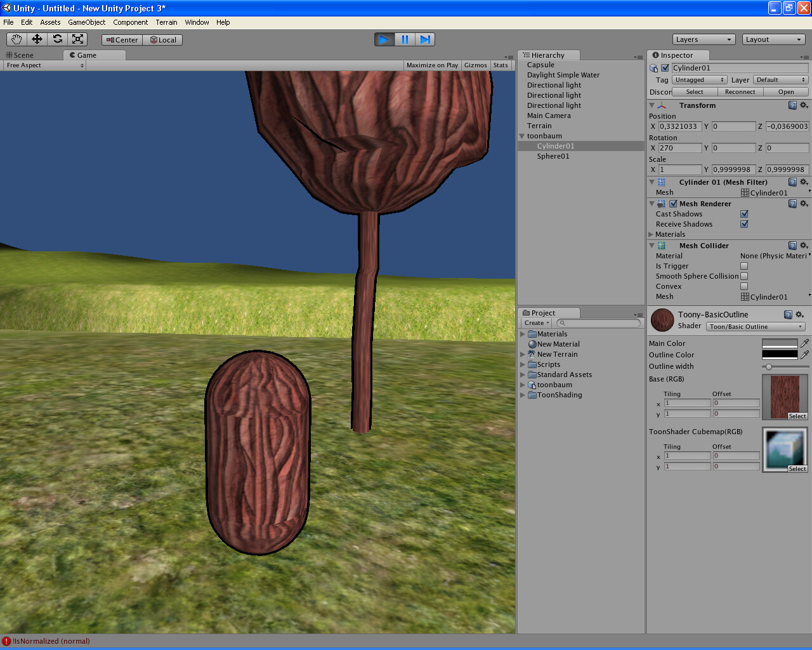
Task: Enable Is Trigger on Mesh Collider
Action: pyautogui.click(x=744, y=266)
